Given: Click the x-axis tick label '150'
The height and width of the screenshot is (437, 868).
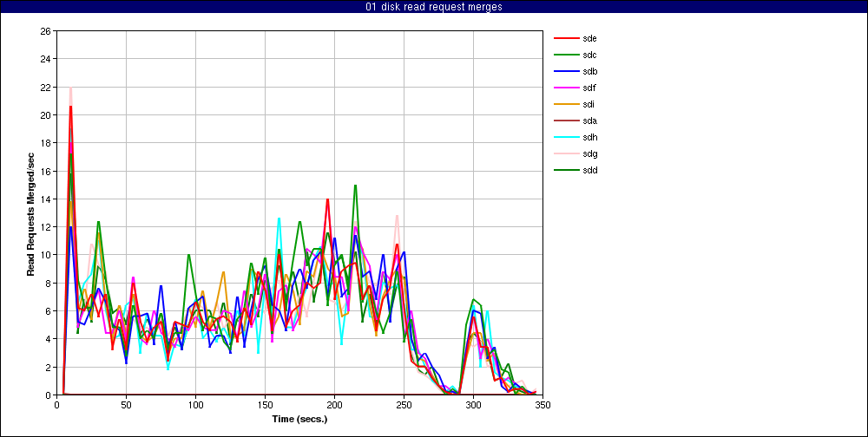Looking at the screenshot, I should (x=265, y=405).
